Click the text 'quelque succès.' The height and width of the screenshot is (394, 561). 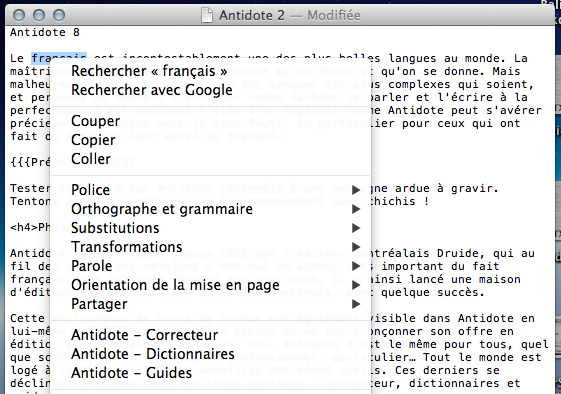433,292
